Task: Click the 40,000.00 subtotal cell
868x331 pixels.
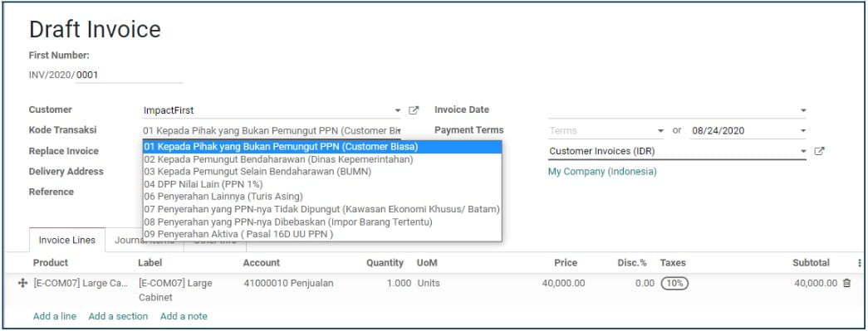Action: coord(816,283)
